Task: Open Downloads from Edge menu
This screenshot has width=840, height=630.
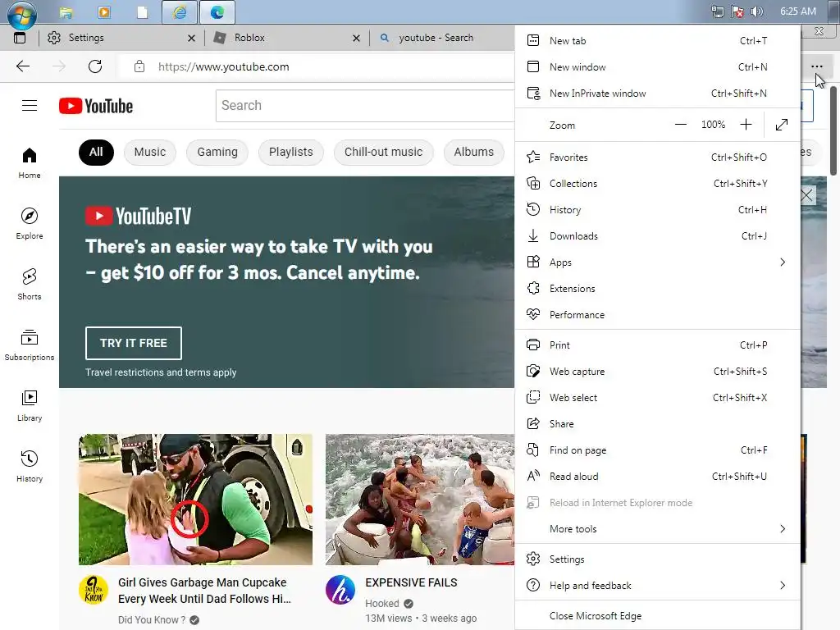Action: (657, 235)
